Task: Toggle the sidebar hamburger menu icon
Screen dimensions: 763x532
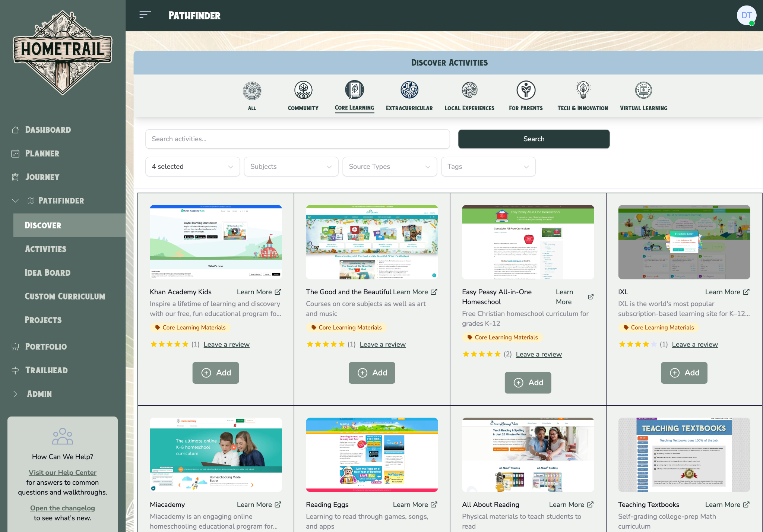Action: point(145,15)
